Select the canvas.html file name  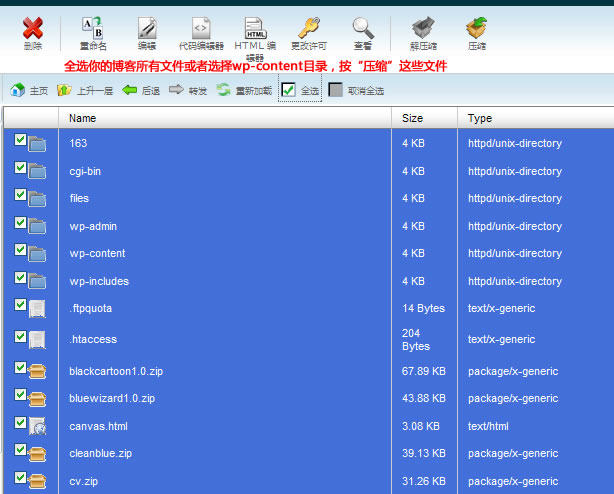[98, 426]
